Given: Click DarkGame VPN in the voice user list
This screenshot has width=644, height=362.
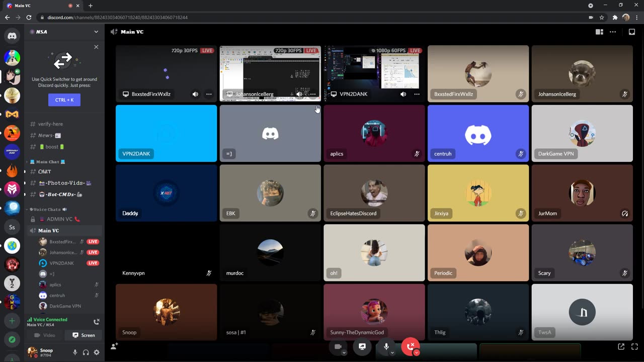Looking at the screenshot, I should (69, 306).
